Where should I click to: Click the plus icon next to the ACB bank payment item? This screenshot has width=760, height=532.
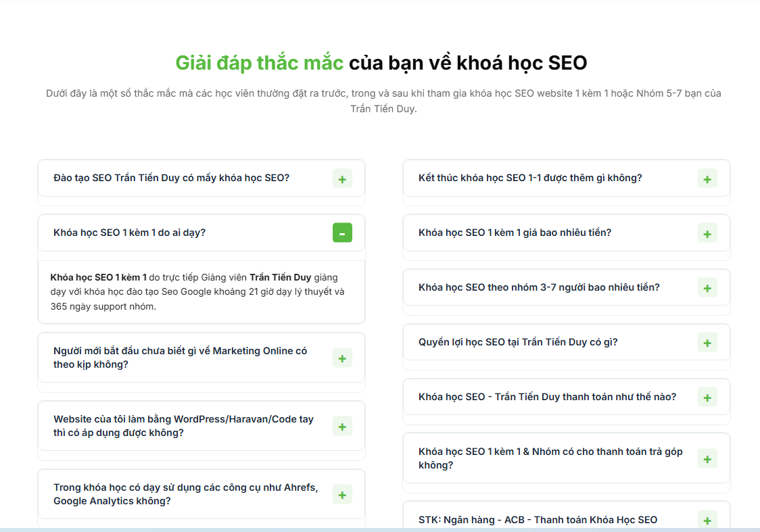click(707, 520)
